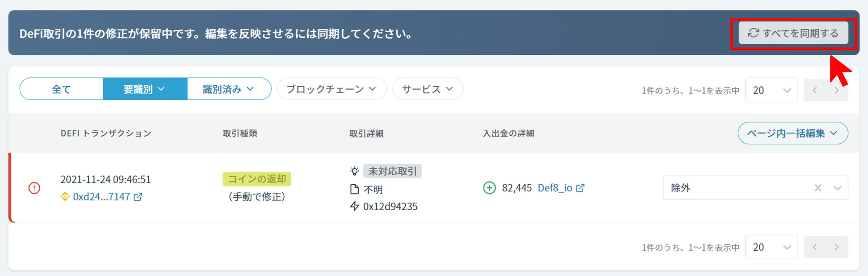
Task: Click the BNB chain icon beside the transaction hash
Action: 65,197
